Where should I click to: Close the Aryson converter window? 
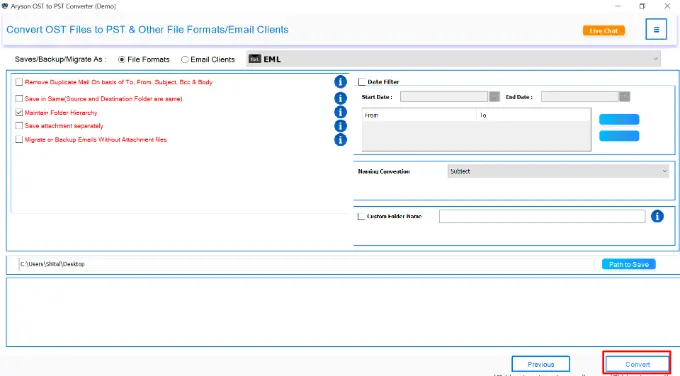click(x=667, y=6)
